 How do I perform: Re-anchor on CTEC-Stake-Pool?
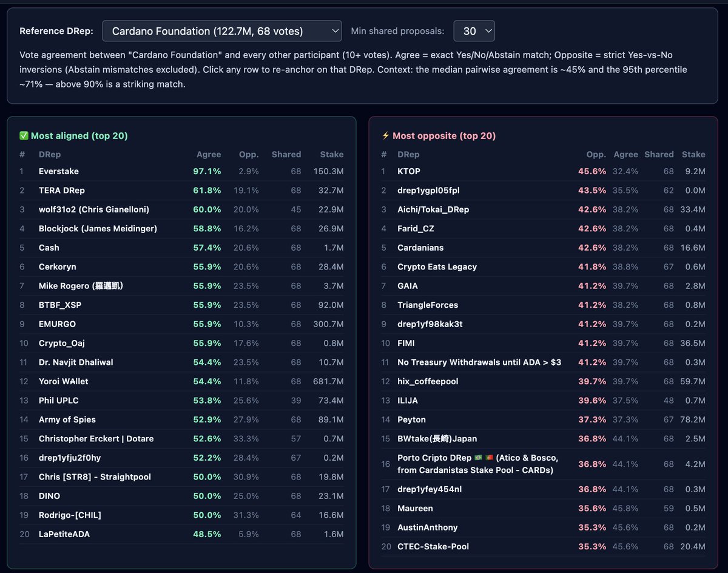point(543,546)
